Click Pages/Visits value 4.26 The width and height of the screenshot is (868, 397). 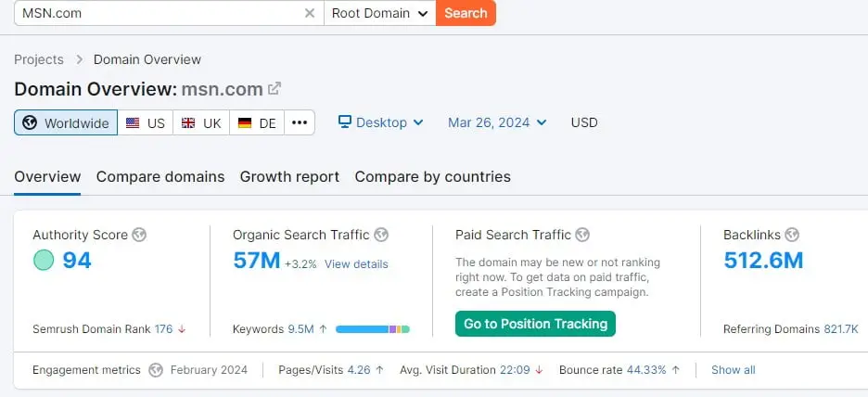point(359,370)
